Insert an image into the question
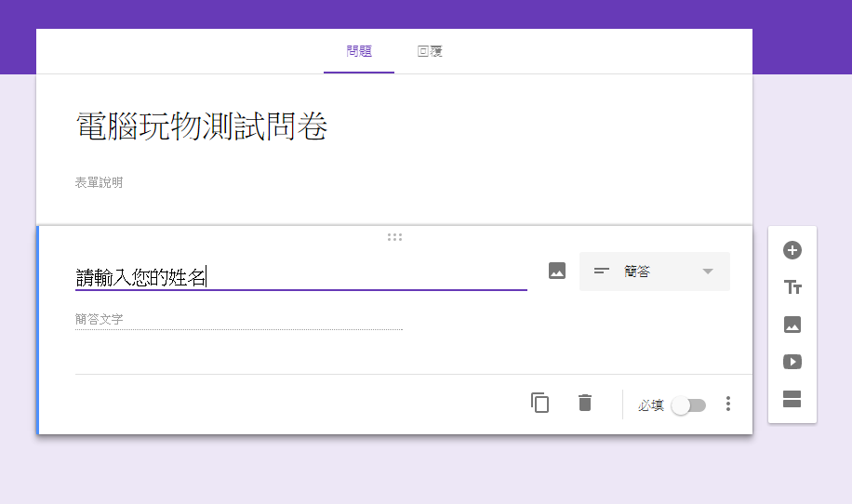 pyautogui.click(x=557, y=271)
